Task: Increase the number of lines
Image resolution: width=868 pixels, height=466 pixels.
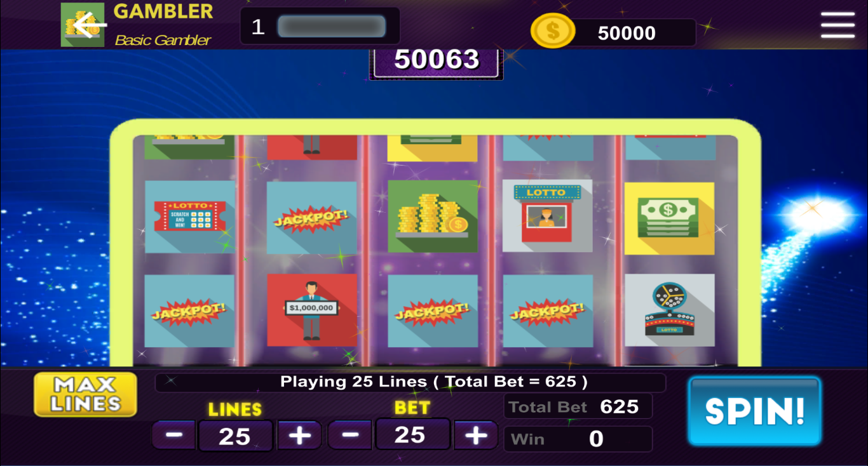Action: click(299, 436)
